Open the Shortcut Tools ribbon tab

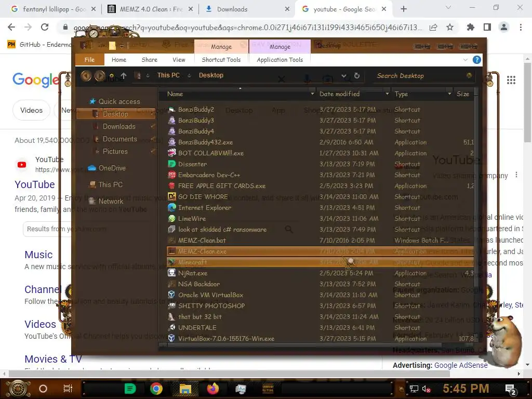click(221, 60)
